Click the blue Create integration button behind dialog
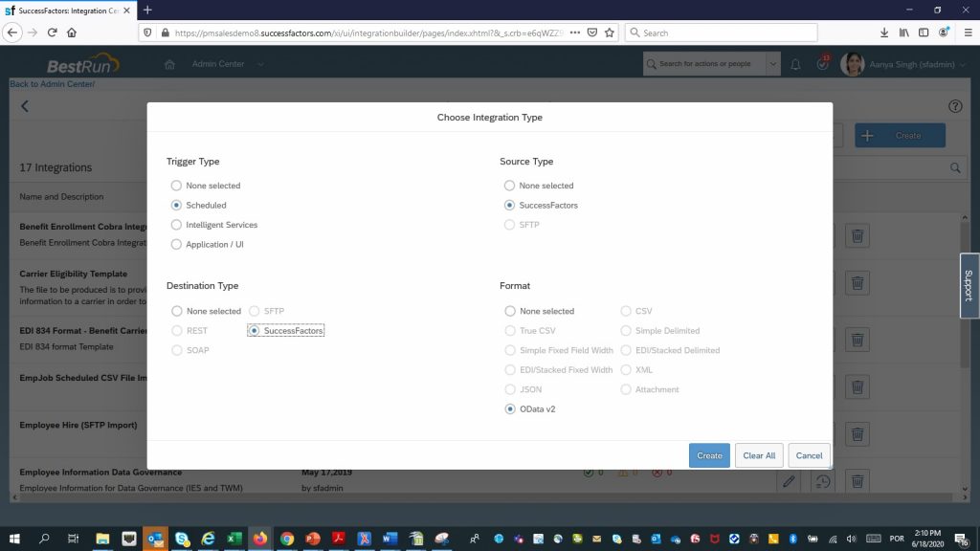980x551 pixels. [x=900, y=136]
